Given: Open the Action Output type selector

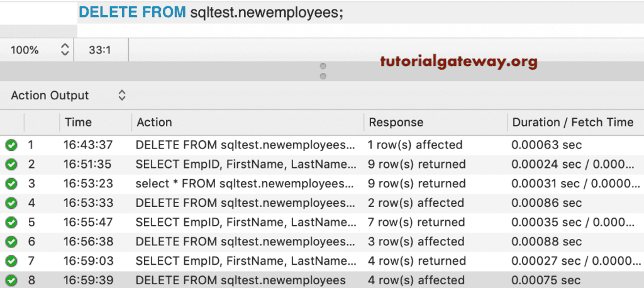Looking at the screenshot, I should (x=69, y=96).
